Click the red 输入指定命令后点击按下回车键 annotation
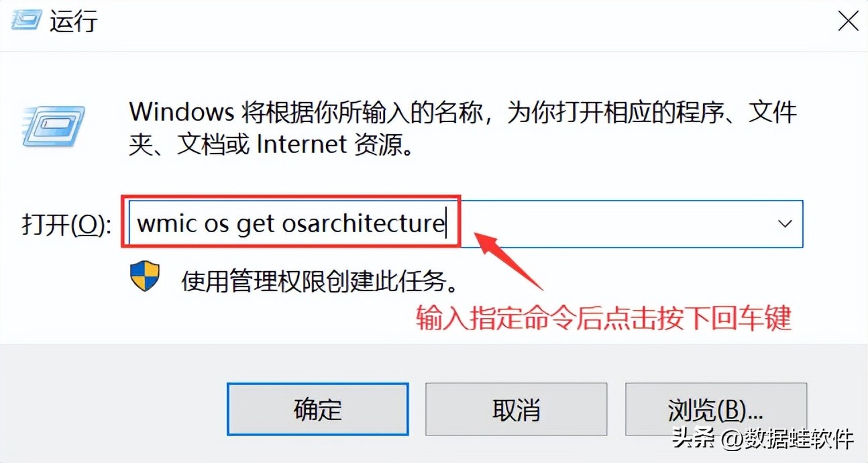This screenshot has width=868, height=463. [604, 317]
